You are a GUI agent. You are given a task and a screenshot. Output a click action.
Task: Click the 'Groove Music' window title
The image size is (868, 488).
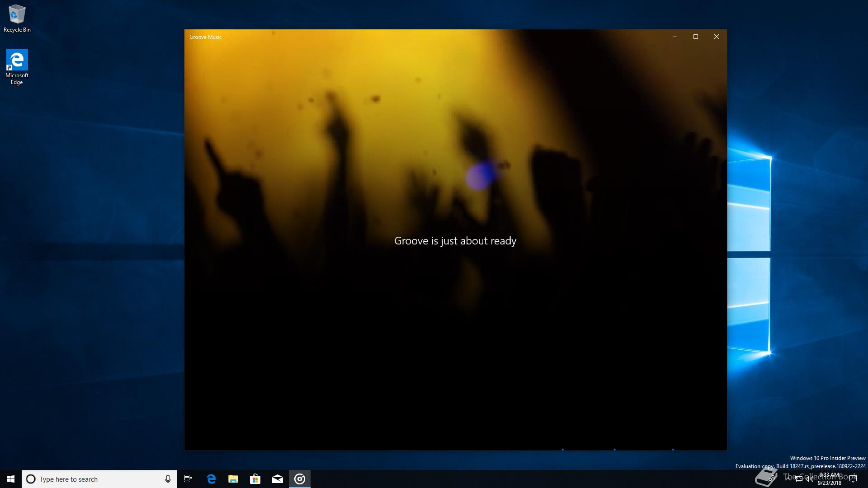click(206, 37)
